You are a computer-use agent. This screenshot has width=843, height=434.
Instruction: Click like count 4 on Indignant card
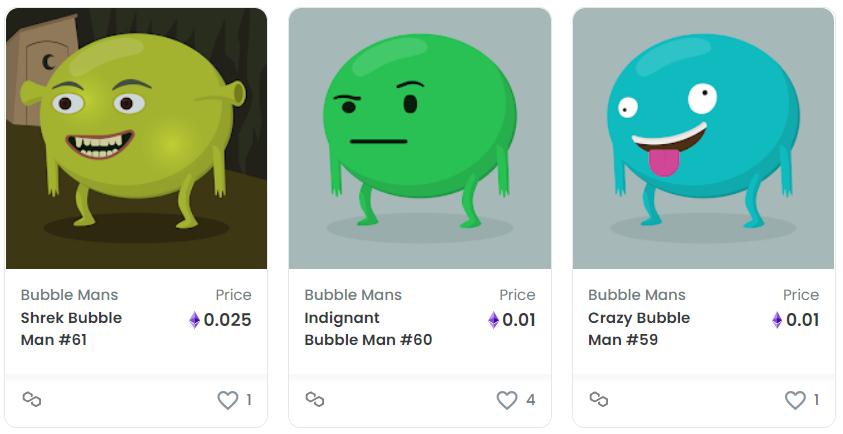531,400
